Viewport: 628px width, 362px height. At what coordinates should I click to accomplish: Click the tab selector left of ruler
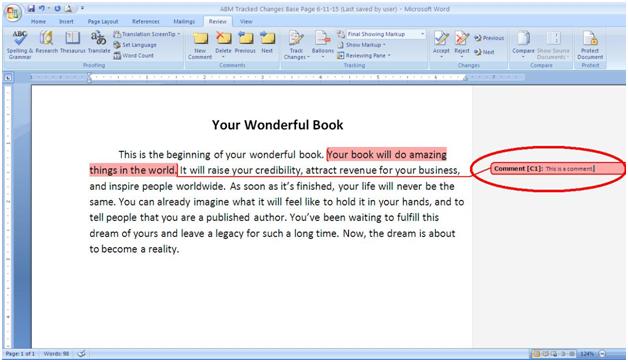point(8,78)
